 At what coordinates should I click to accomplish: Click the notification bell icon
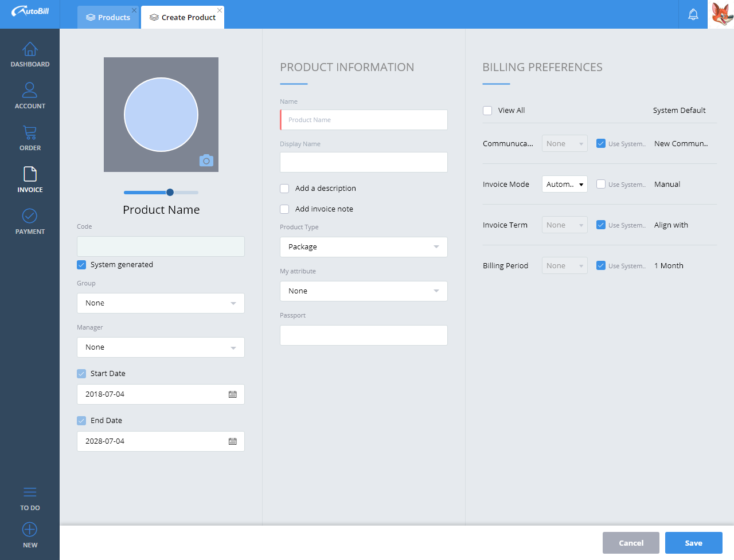(693, 14)
